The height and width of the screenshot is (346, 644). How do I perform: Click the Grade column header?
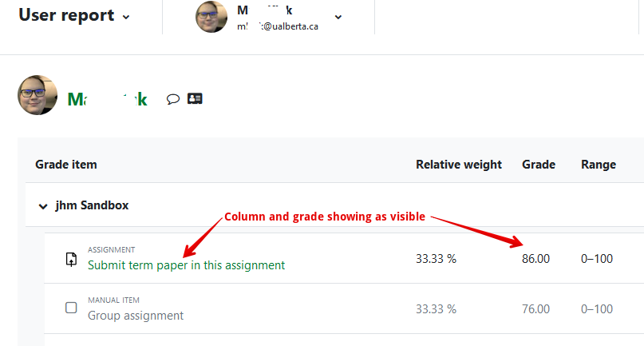pos(539,165)
